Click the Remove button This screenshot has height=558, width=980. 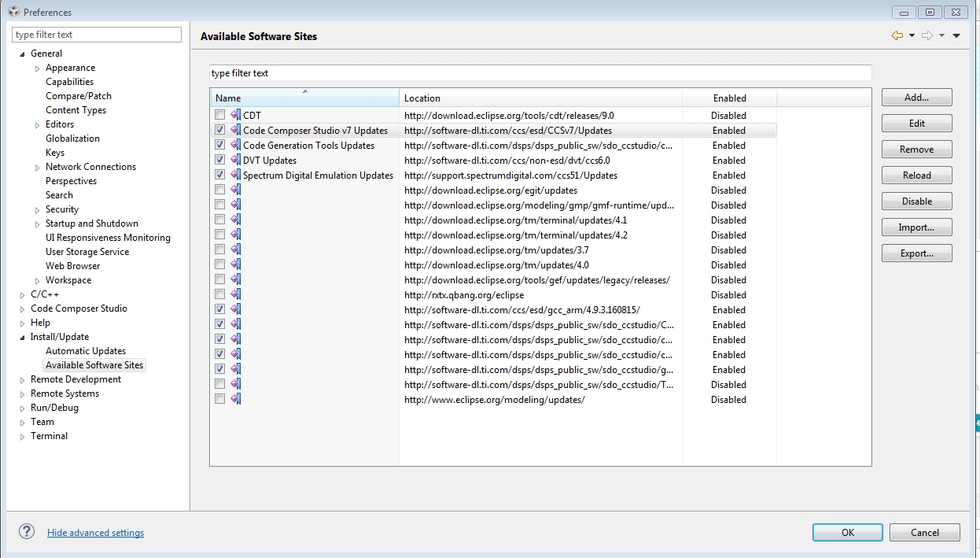click(916, 150)
